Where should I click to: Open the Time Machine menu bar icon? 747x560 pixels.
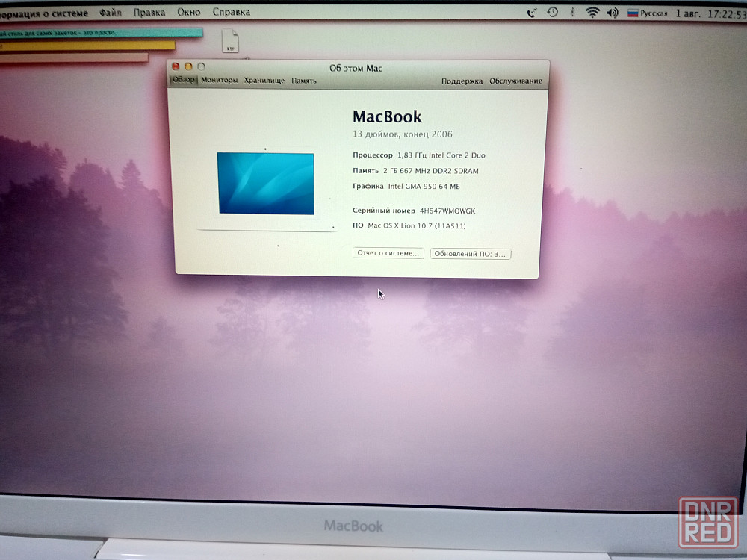[x=552, y=13]
